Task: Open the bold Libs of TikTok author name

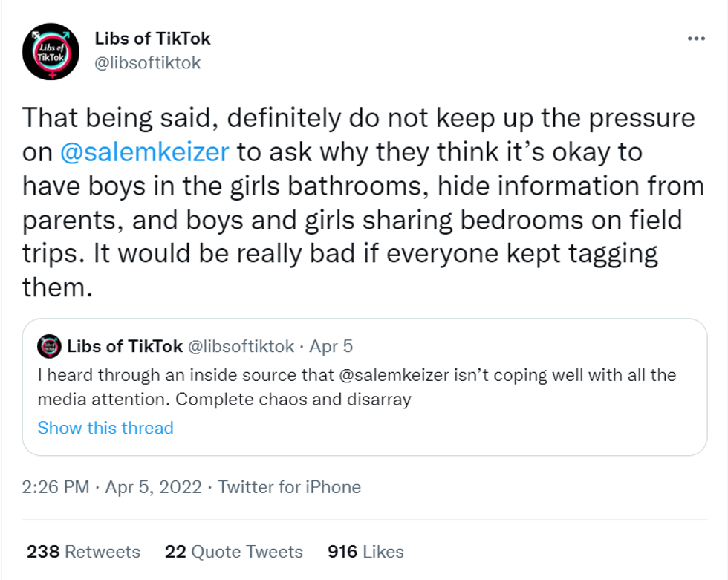Action: 153,39
